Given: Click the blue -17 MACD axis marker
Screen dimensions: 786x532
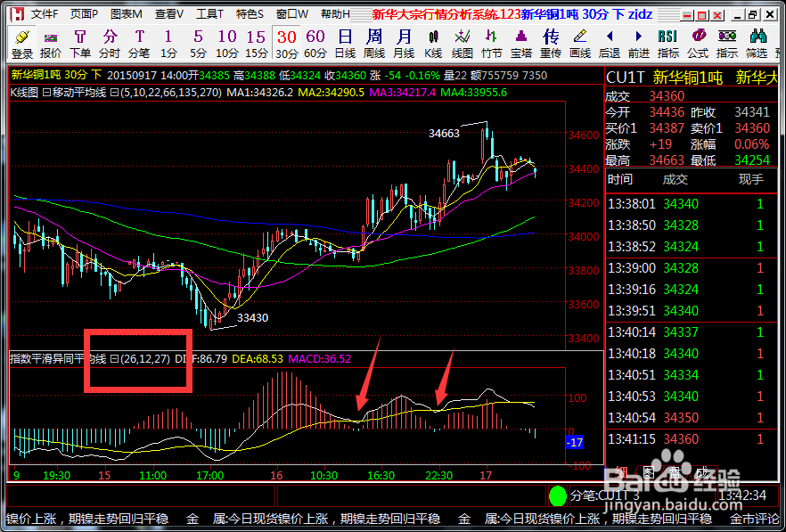Looking at the screenshot, I should click(575, 443).
